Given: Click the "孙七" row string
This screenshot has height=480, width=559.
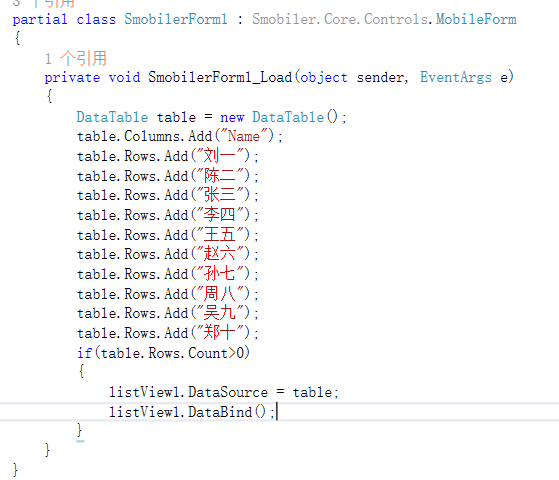Looking at the screenshot, I should [x=220, y=274].
